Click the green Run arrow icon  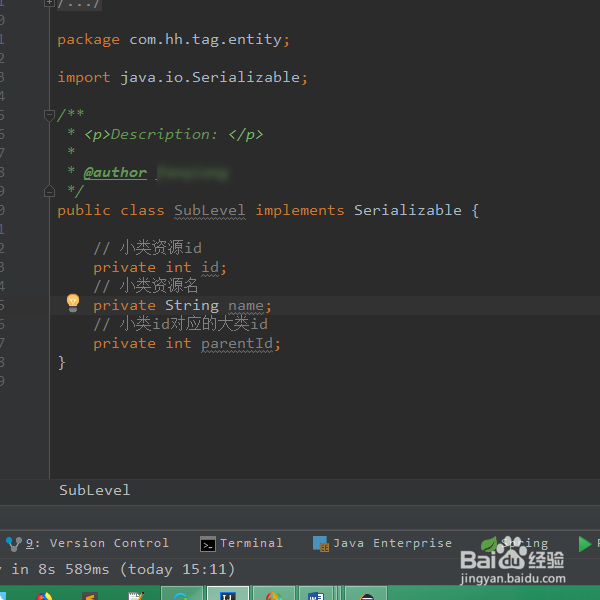tap(584, 544)
